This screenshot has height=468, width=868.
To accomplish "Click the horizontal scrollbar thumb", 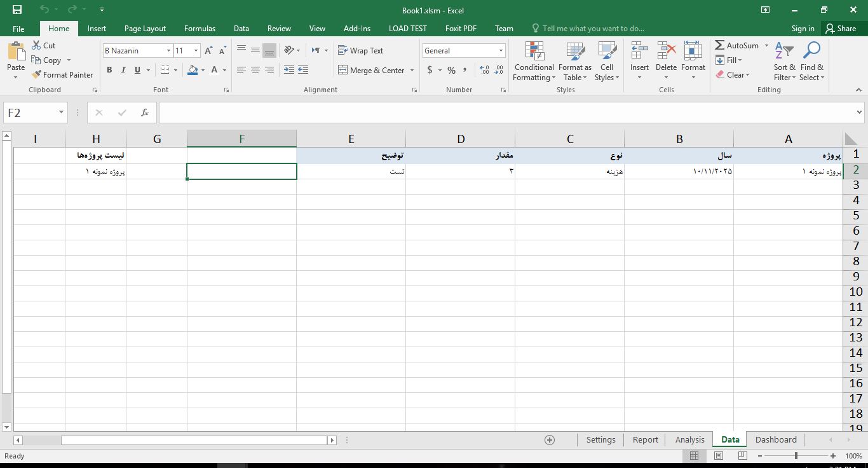I will pos(194,440).
